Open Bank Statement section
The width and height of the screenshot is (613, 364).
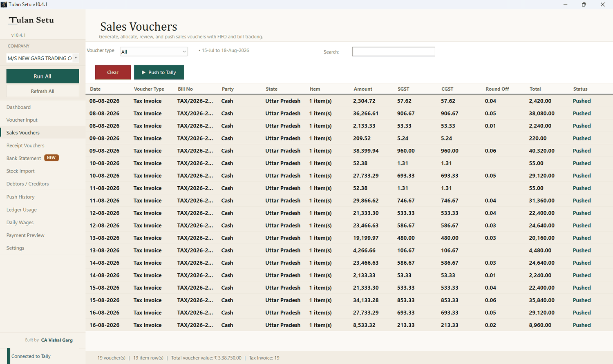click(23, 158)
